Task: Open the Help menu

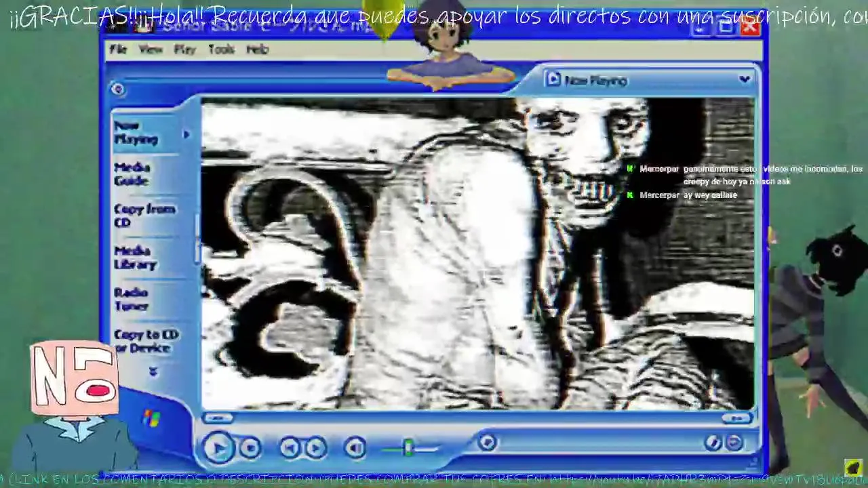Action: pyautogui.click(x=257, y=49)
